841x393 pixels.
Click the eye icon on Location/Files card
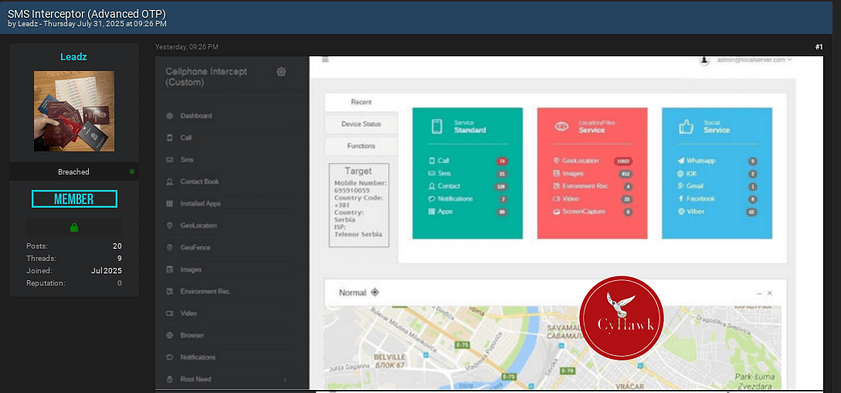tap(562, 127)
